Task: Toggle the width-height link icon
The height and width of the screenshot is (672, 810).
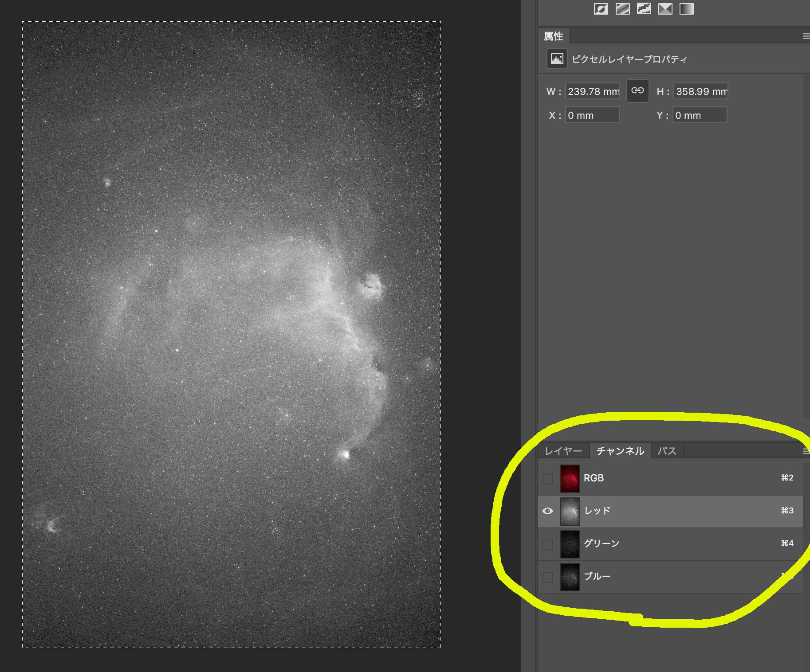Action: [x=637, y=91]
